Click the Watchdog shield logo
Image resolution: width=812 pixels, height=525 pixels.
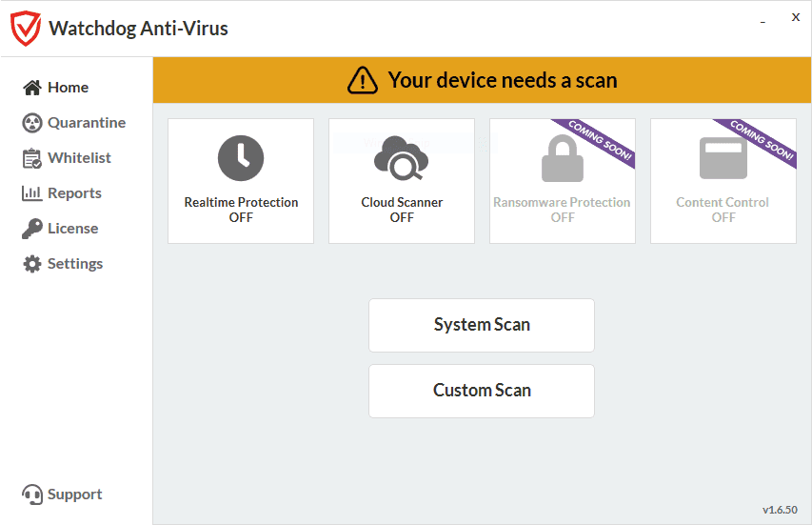[x=26, y=29]
